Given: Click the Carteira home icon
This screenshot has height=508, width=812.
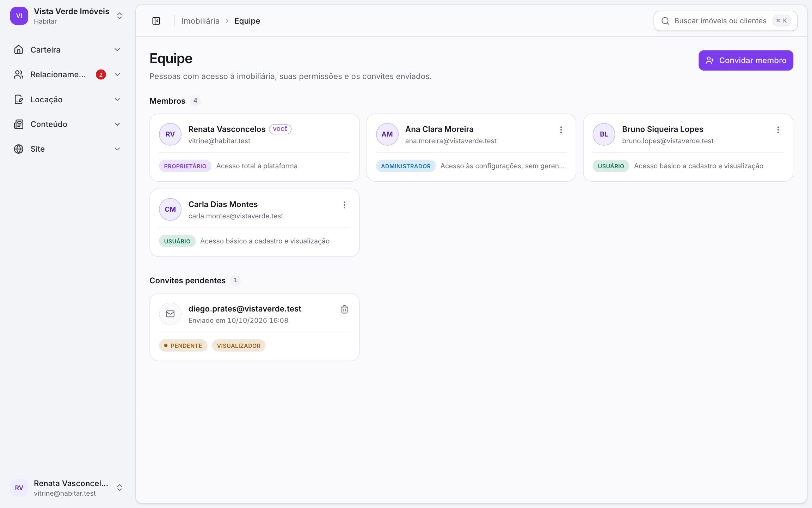Looking at the screenshot, I should tap(19, 50).
